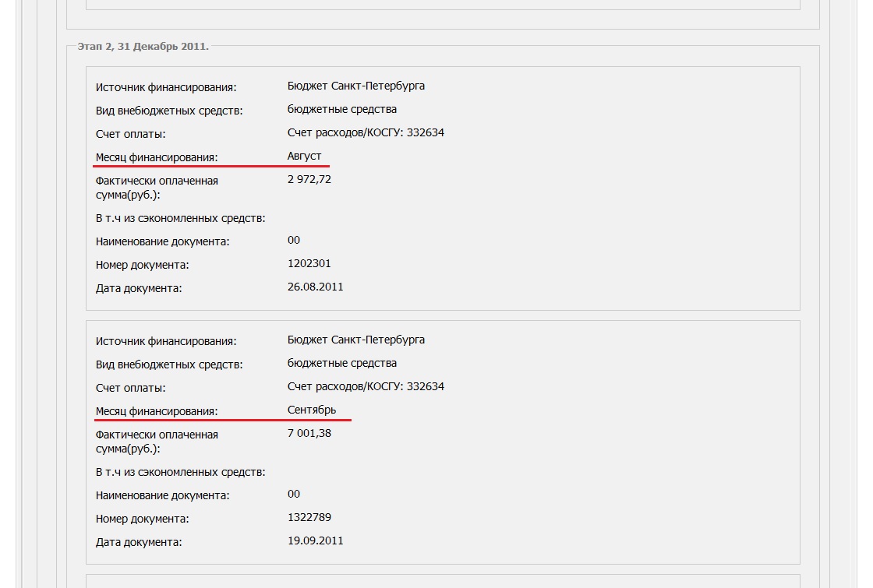Click "Дата документа" label beside 19.09.2011
This screenshot has height=588, width=873.
coord(139,542)
